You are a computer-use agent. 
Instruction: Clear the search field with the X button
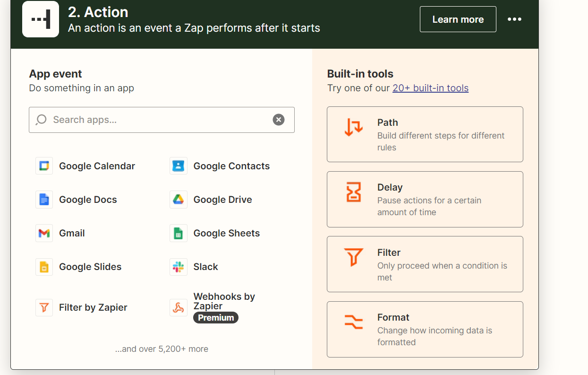click(279, 120)
